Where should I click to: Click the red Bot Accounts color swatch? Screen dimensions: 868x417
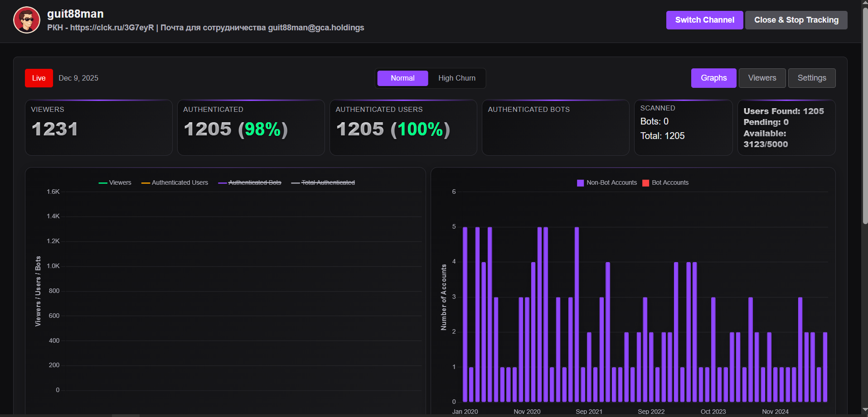645,183
